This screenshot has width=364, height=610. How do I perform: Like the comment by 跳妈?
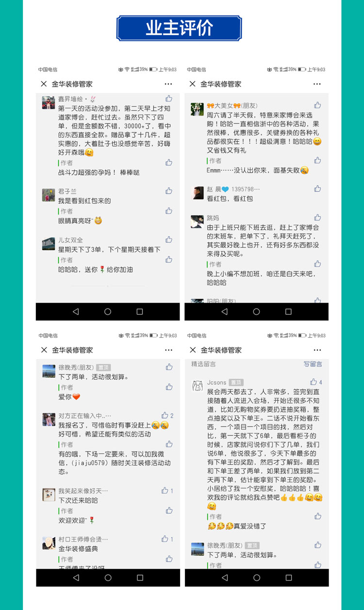317,218
